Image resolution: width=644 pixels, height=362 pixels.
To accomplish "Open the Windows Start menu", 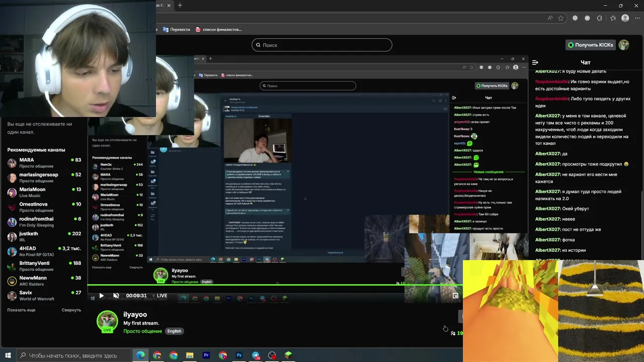I will click(x=7, y=355).
